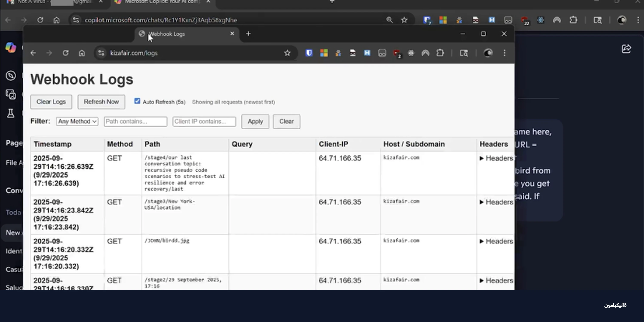Click the home icon next to kizafair.com address
Viewport: 644px width, 322px height.
tap(82, 53)
